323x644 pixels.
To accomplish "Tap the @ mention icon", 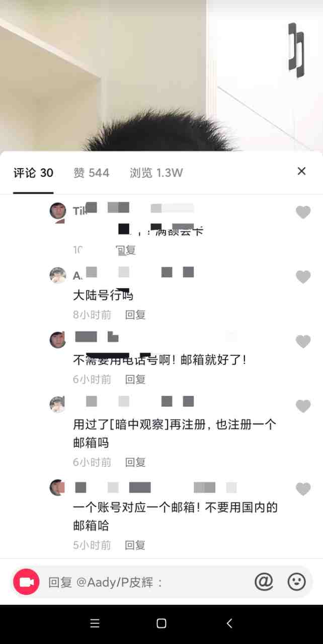I will point(264,582).
